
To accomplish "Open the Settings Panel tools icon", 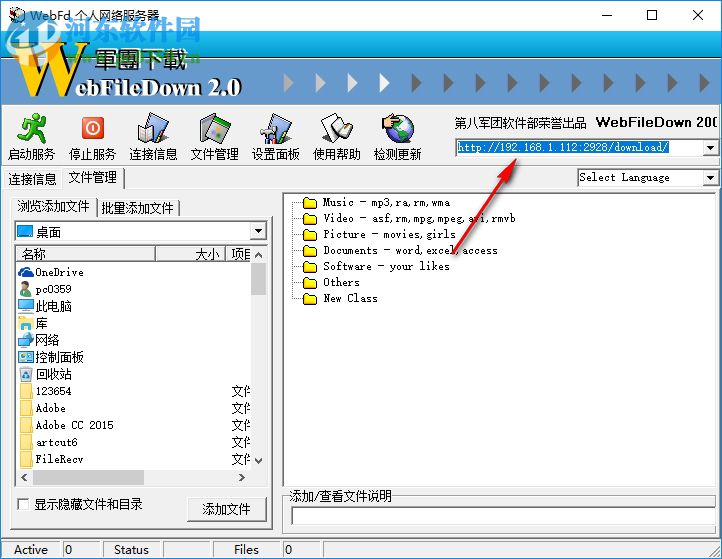I will point(275,128).
